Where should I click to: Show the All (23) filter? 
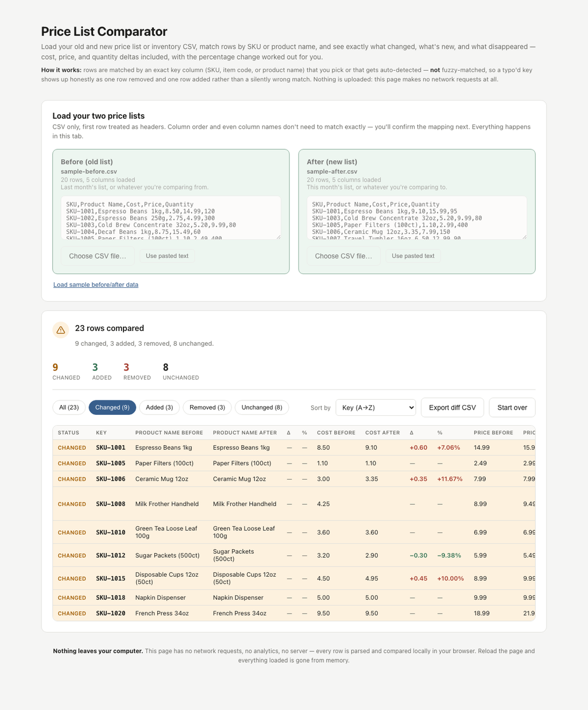click(x=69, y=407)
